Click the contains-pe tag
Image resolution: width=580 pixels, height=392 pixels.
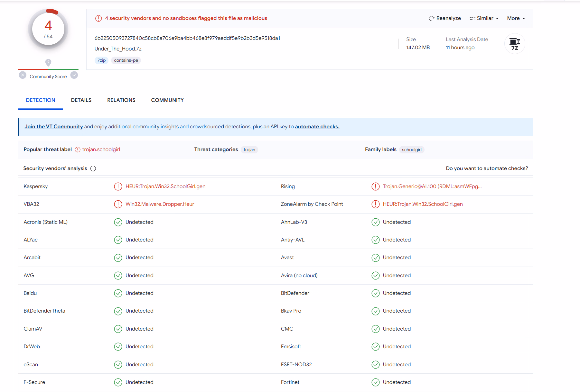[x=126, y=60]
